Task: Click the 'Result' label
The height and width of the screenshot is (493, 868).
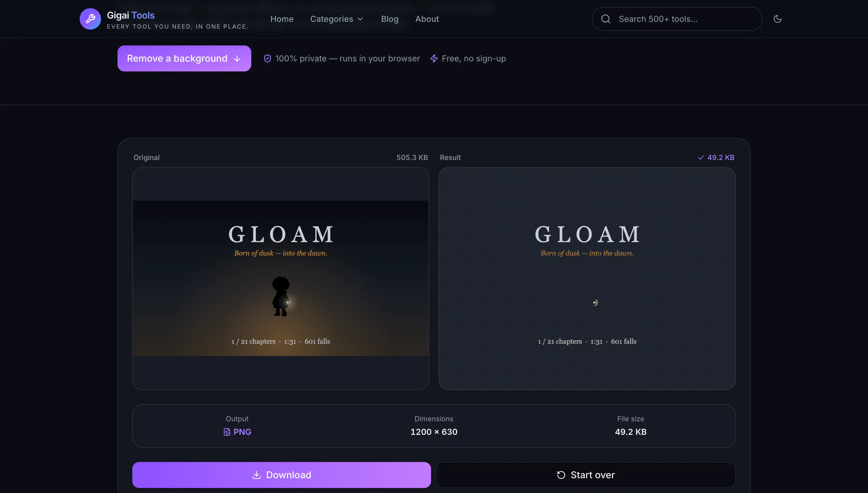Action: pos(450,157)
